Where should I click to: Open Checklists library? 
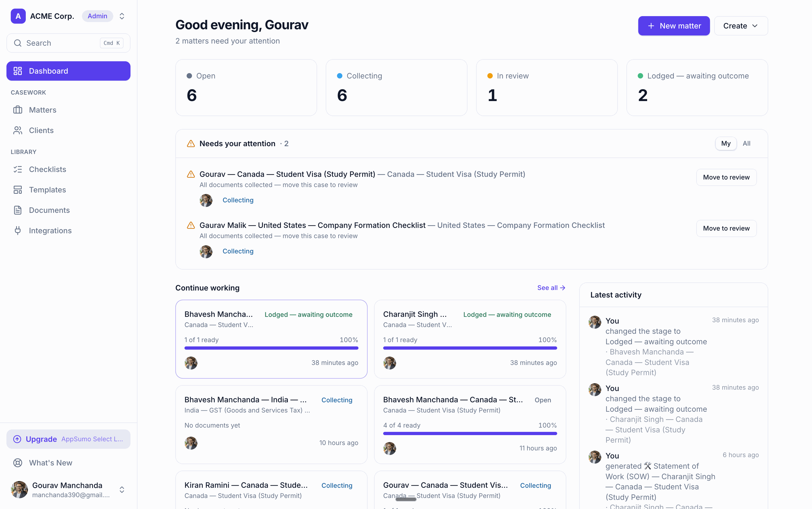coord(68,169)
